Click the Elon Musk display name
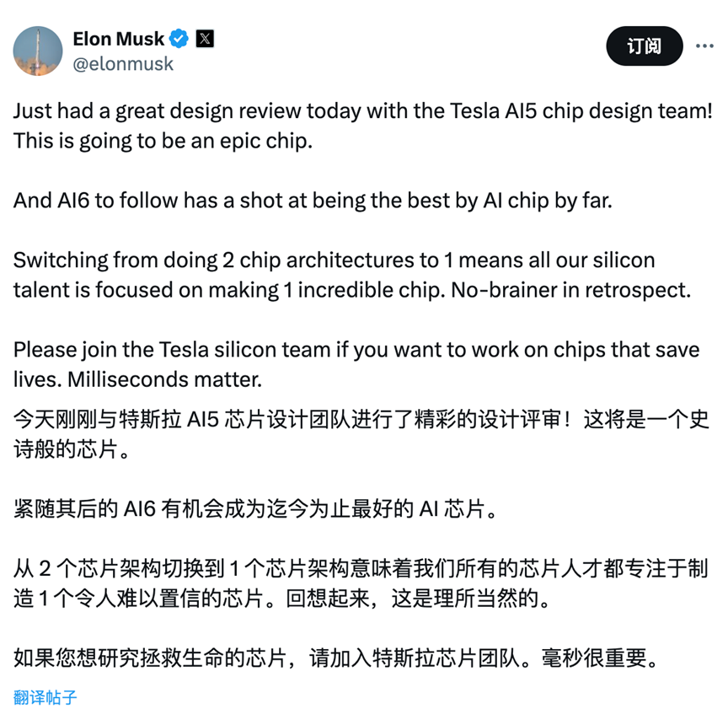The height and width of the screenshot is (725, 728). [119, 39]
